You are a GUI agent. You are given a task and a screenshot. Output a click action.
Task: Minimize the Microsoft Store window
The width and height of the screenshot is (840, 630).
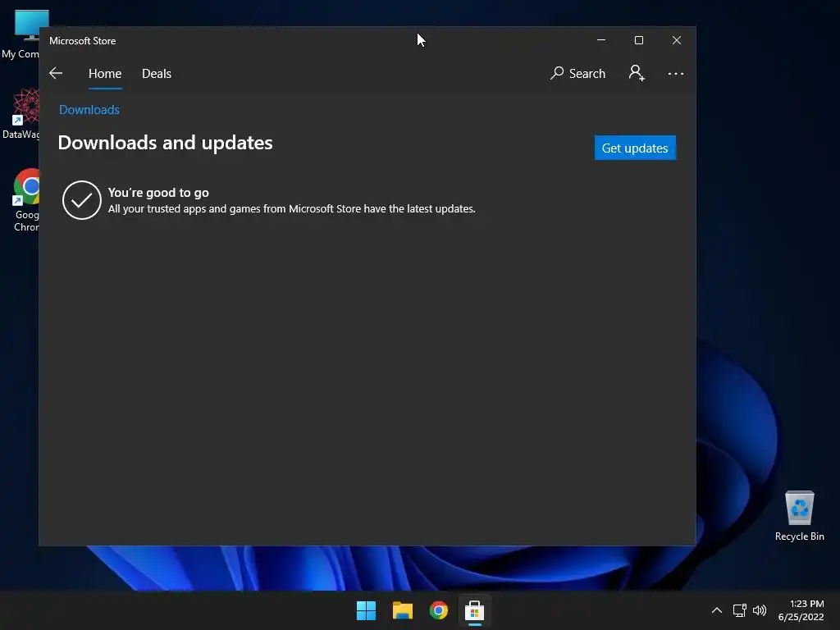[x=601, y=40]
